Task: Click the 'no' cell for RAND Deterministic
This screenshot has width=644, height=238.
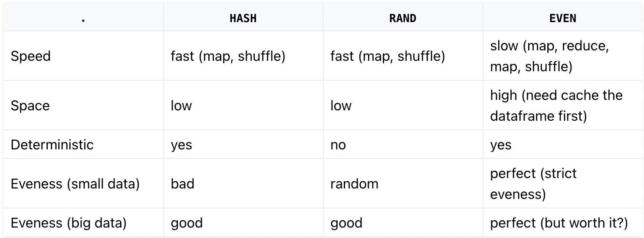Action: 338,145
